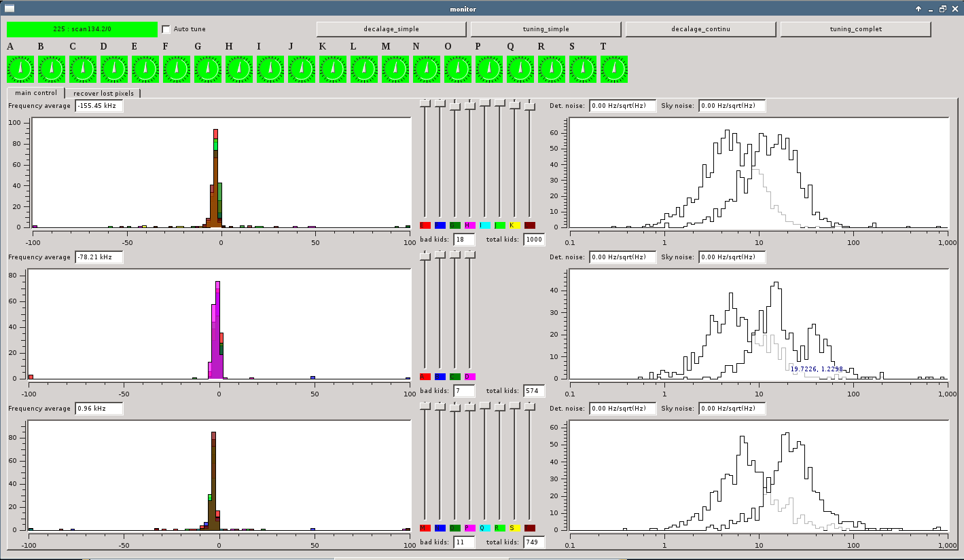
Task: Click the decalage_continu button
Action: [x=700, y=29]
